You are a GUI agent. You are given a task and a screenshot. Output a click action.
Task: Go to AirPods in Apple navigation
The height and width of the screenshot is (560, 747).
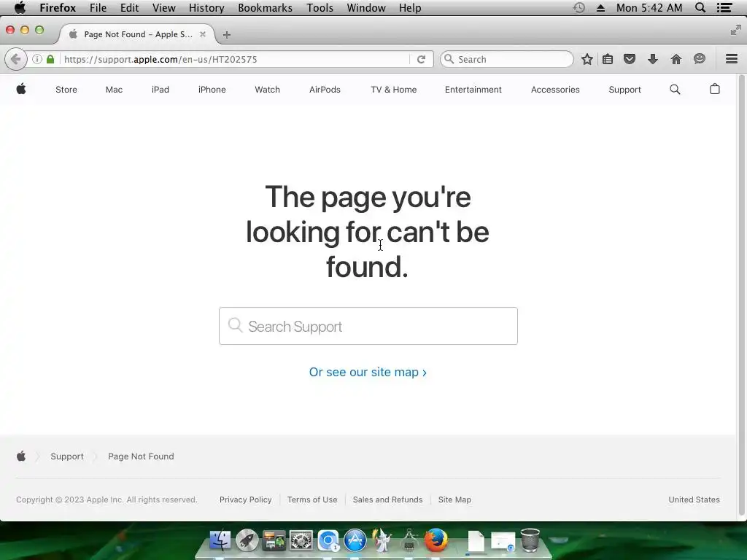click(325, 90)
